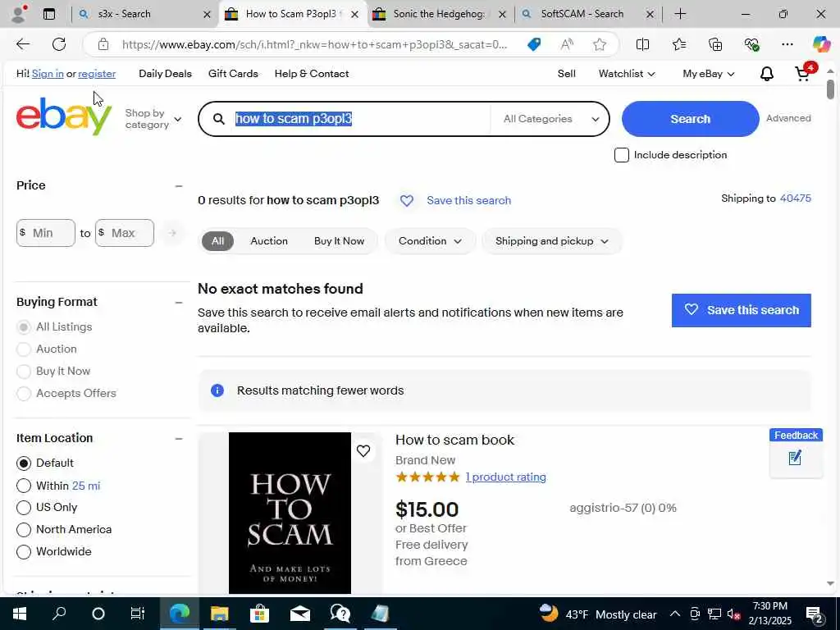Click the Max price input field
The image size is (840, 630).
(x=125, y=233)
